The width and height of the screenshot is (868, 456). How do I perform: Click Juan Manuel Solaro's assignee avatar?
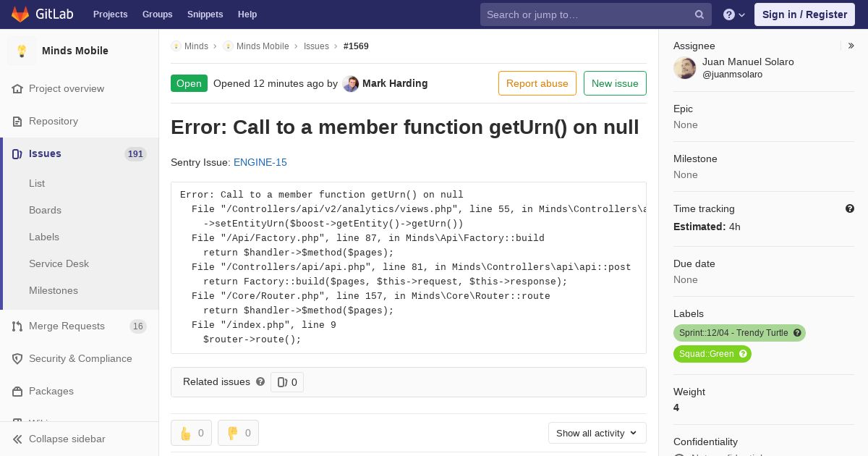coord(685,68)
